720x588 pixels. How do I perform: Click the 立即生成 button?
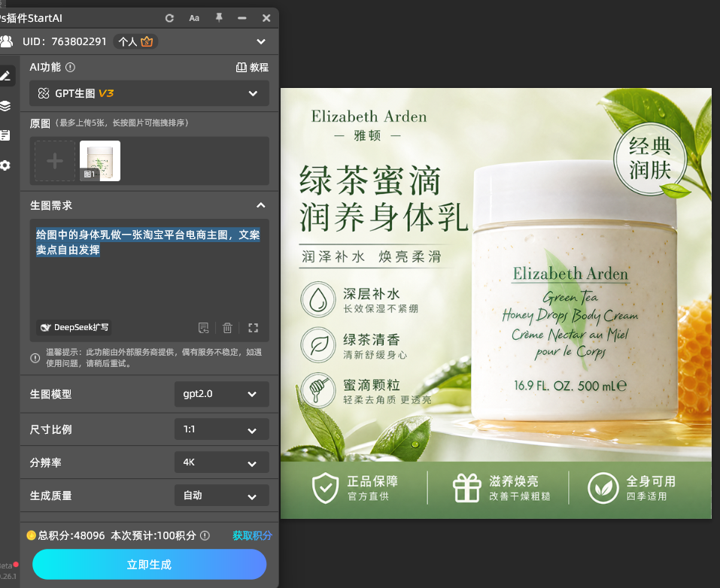point(149,565)
